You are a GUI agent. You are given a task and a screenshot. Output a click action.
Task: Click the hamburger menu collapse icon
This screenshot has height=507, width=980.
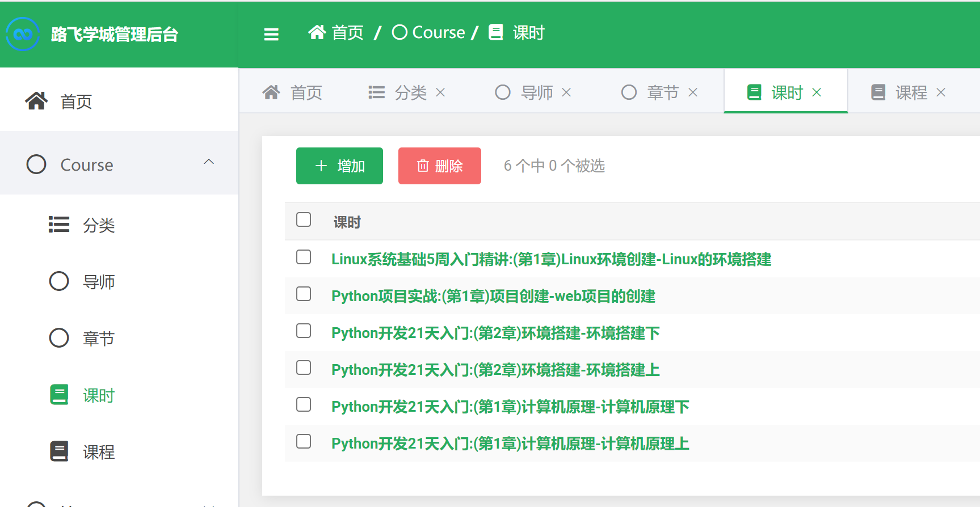coord(271,34)
